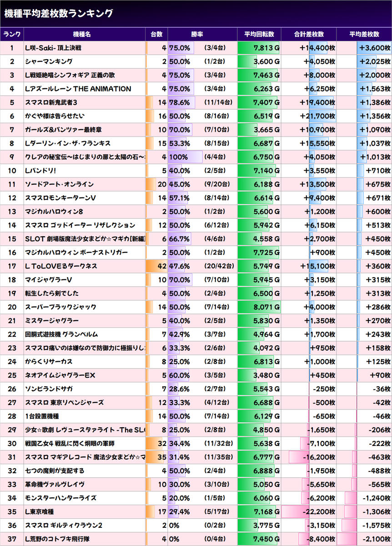Click the +19,400枚 total difference value
The height and width of the screenshot is (546, 392).
317,102
